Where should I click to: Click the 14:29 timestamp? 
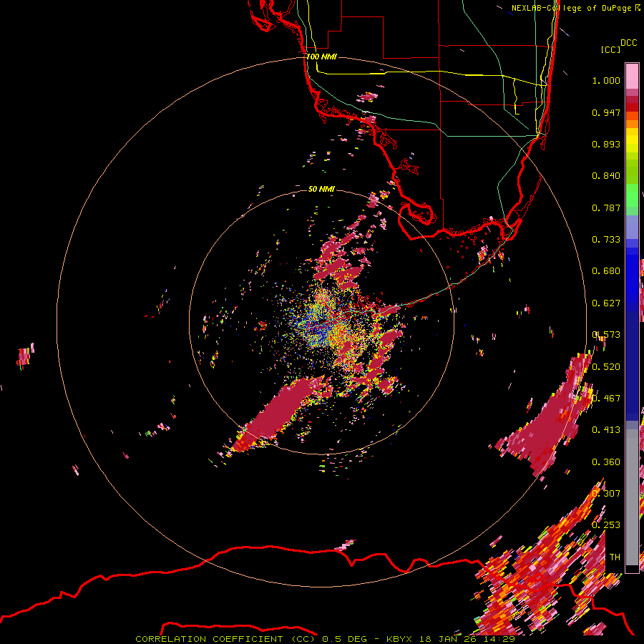pyautogui.click(x=499, y=639)
